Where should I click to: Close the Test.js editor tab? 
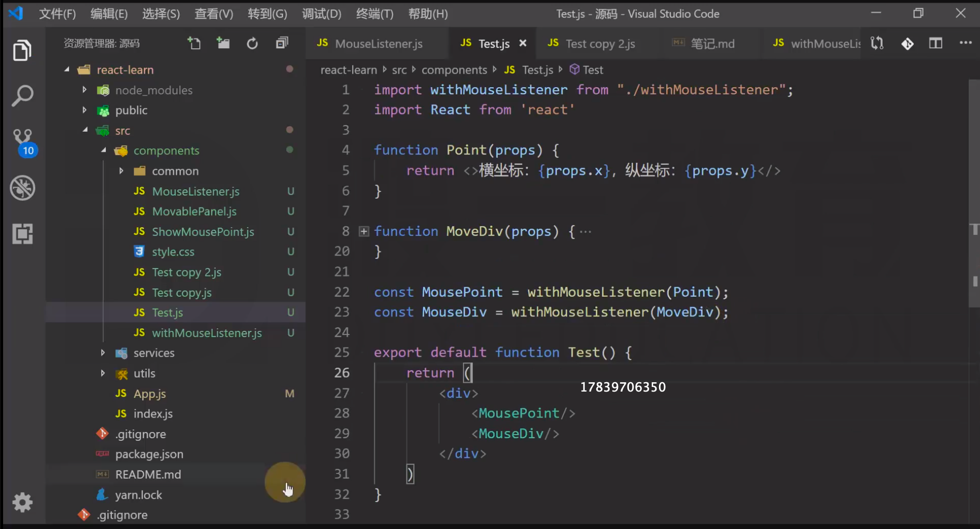click(x=523, y=44)
